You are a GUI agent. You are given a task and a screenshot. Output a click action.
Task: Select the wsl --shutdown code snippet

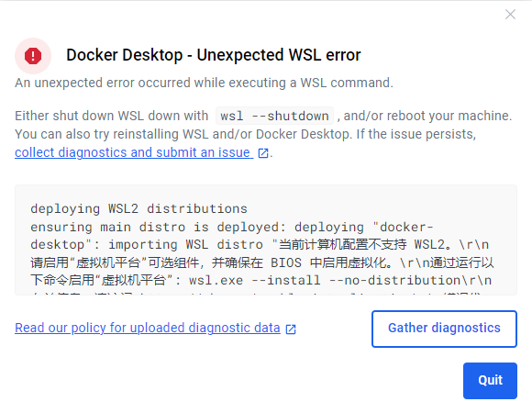tap(274, 116)
